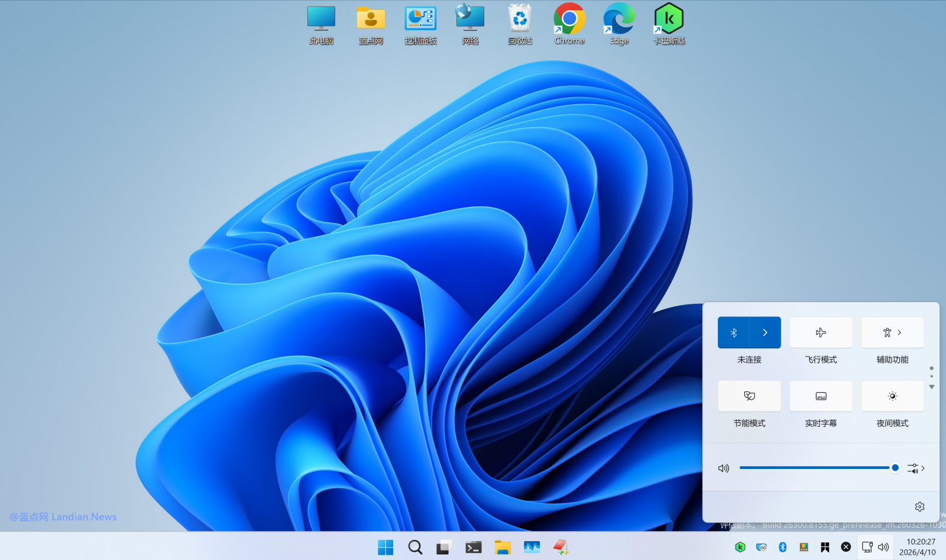Open Task View on taskbar
946x560 pixels.
coord(443,548)
